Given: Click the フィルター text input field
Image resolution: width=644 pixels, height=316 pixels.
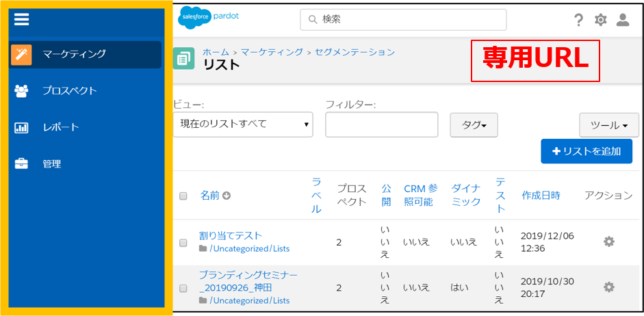Looking at the screenshot, I should pos(381,124).
